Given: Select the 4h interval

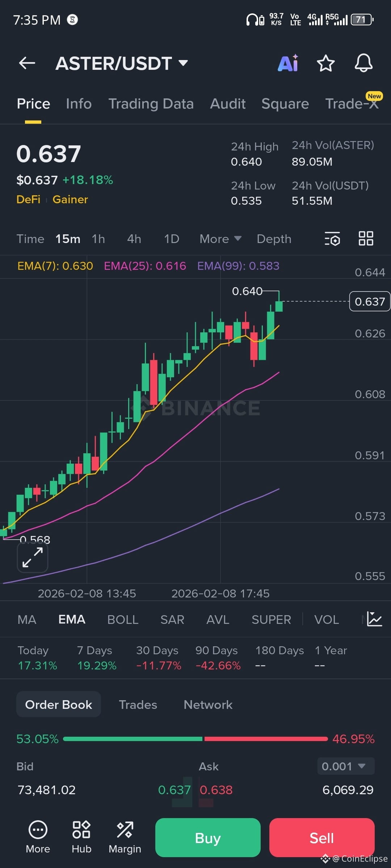Looking at the screenshot, I should [134, 239].
